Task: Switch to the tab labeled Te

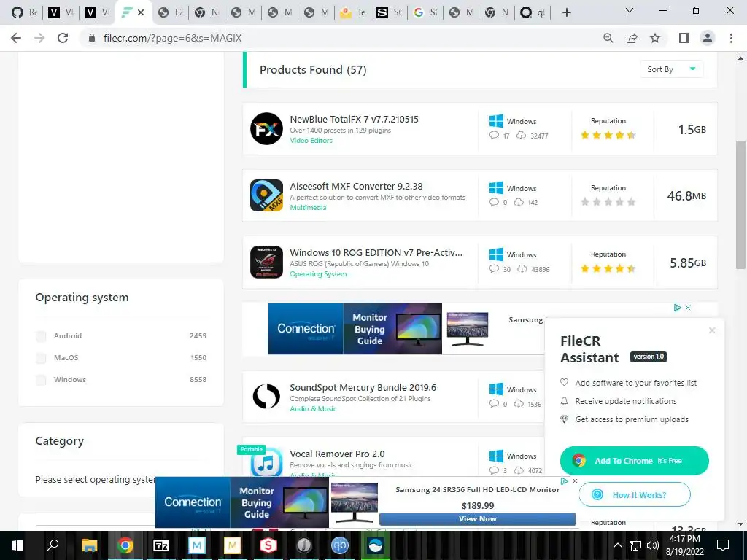Action: pyautogui.click(x=352, y=12)
